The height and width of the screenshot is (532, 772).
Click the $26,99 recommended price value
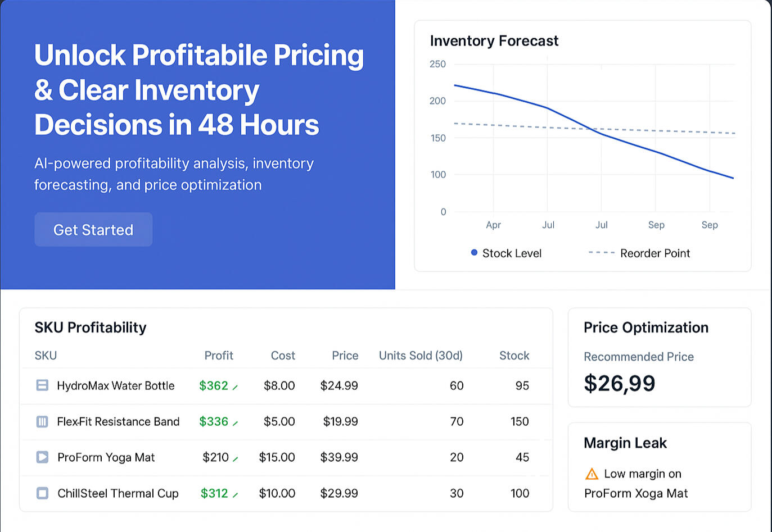[619, 384]
